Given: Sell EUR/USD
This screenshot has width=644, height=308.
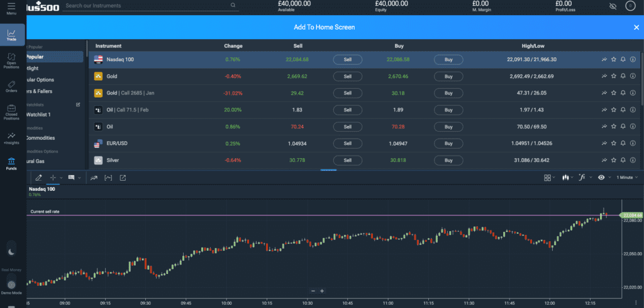Looking at the screenshot, I should click(347, 144).
